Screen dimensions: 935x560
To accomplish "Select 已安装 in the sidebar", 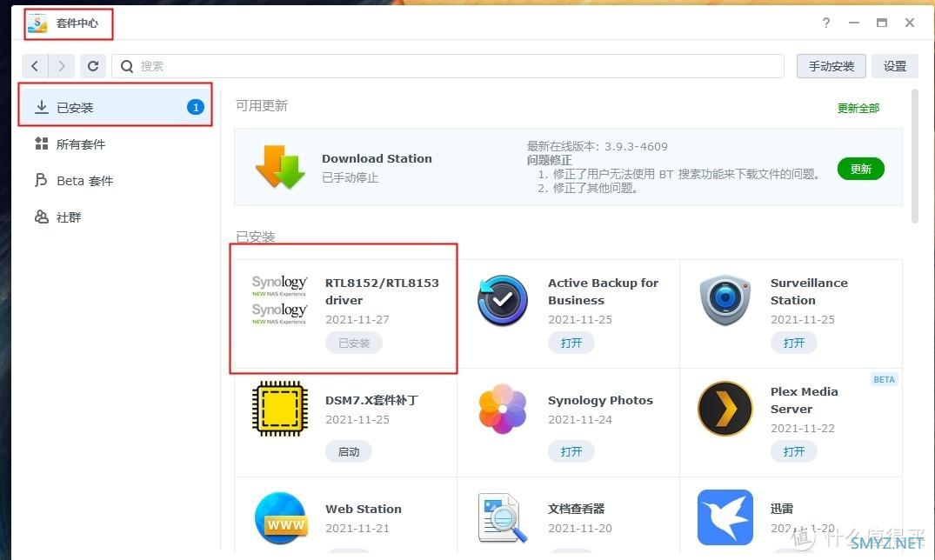I will (x=115, y=107).
